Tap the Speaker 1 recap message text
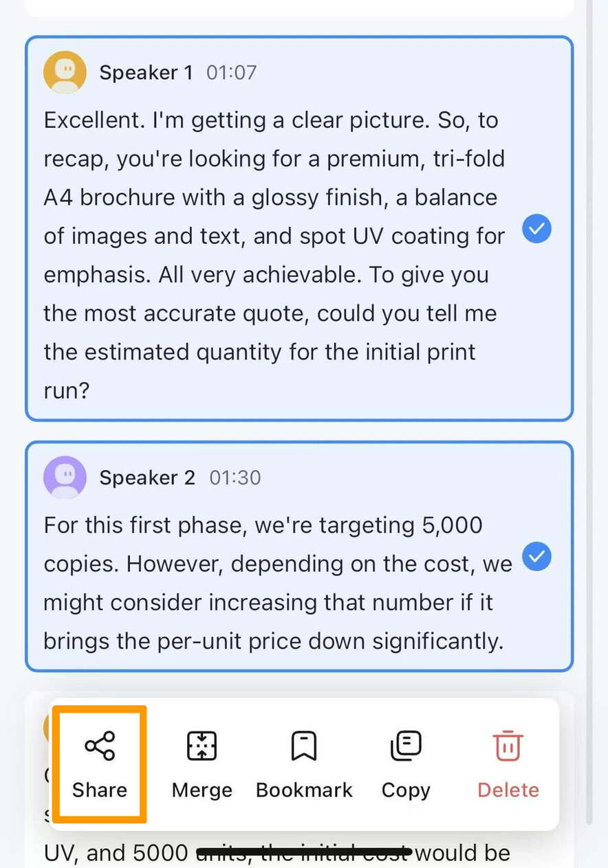The height and width of the screenshot is (868, 608). tap(275, 256)
